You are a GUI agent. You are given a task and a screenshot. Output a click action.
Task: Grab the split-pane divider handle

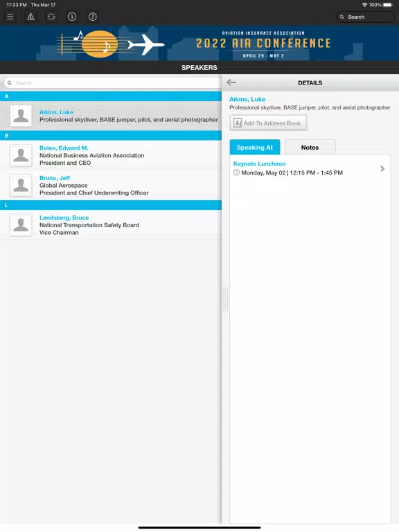(224, 299)
